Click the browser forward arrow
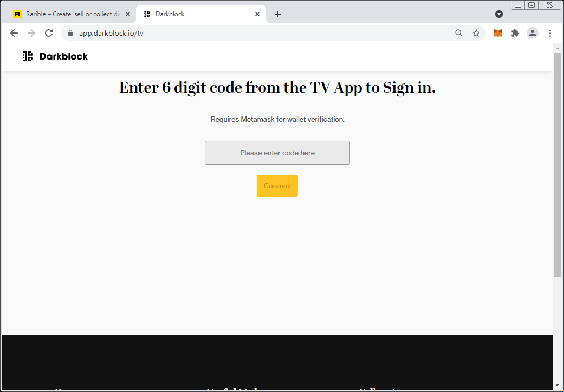The image size is (564, 392). tap(31, 33)
